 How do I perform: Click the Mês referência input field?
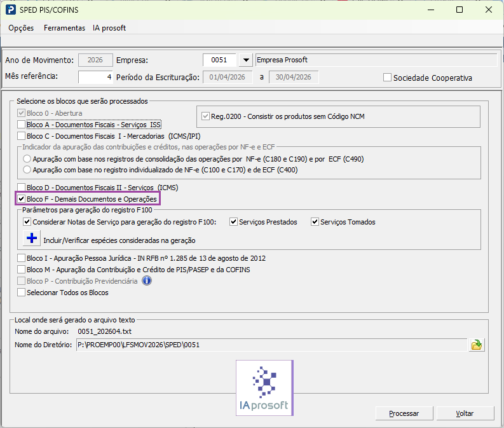(x=95, y=77)
